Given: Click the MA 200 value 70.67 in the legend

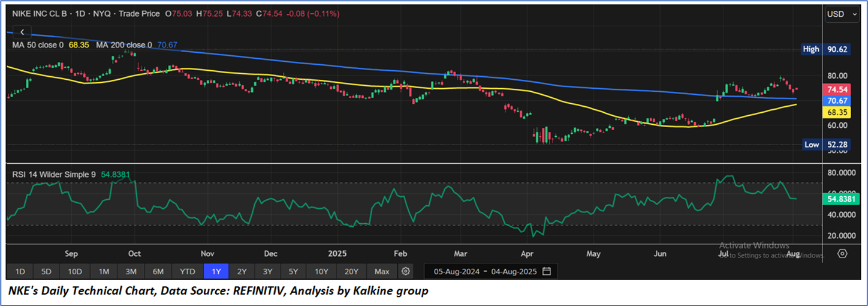Looking at the screenshot, I should point(167,45).
